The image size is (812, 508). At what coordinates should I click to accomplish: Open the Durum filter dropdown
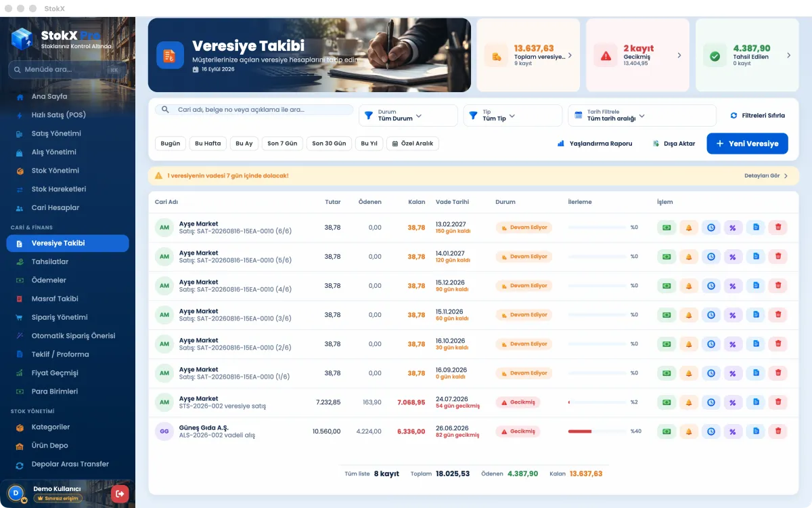[408, 116]
